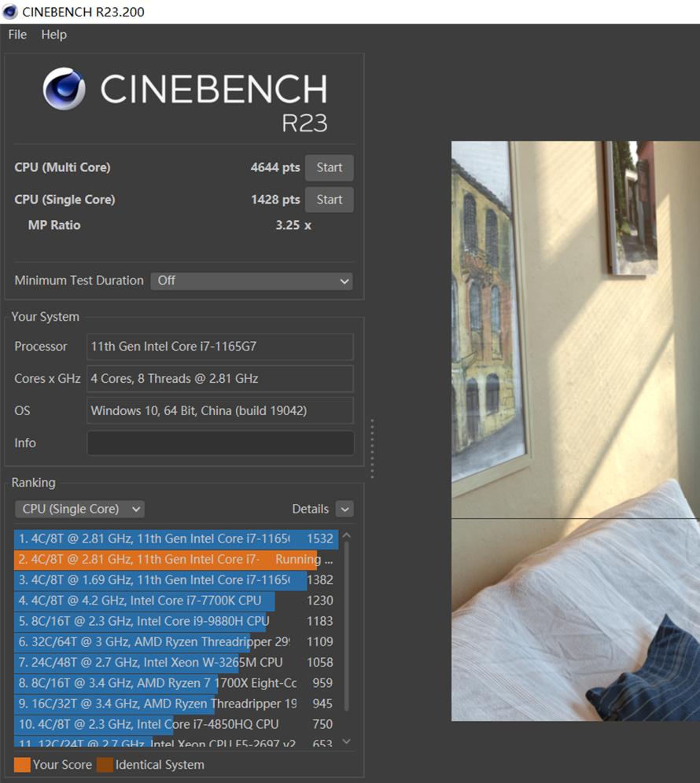The width and height of the screenshot is (700, 783).
Task: Expand the ranking Details arrow
Action: (344, 509)
